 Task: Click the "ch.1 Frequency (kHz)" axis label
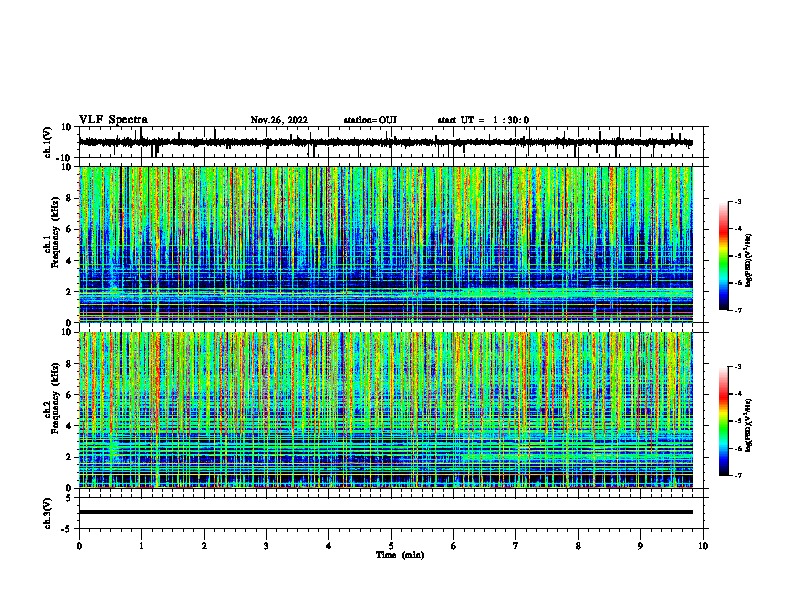click(x=52, y=232)
